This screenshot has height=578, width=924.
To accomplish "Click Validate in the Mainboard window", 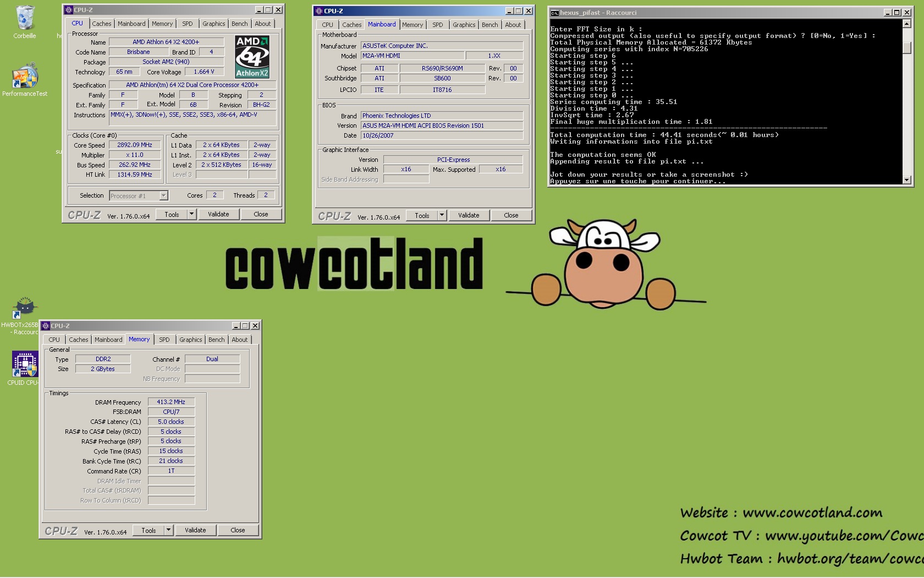I will pyautogui.click(x=469, y=215).
